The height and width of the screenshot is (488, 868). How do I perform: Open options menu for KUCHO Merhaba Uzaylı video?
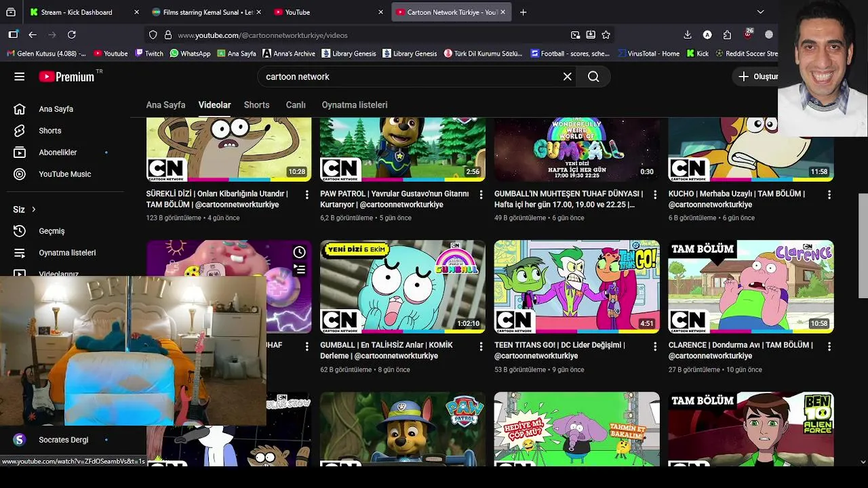click(829, 195)
